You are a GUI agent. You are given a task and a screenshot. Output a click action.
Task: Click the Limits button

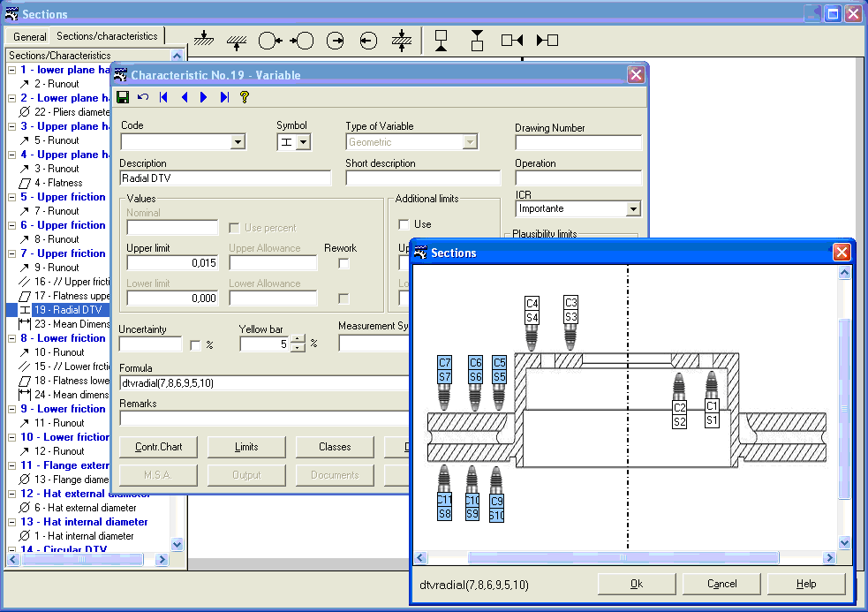point(246,447)
